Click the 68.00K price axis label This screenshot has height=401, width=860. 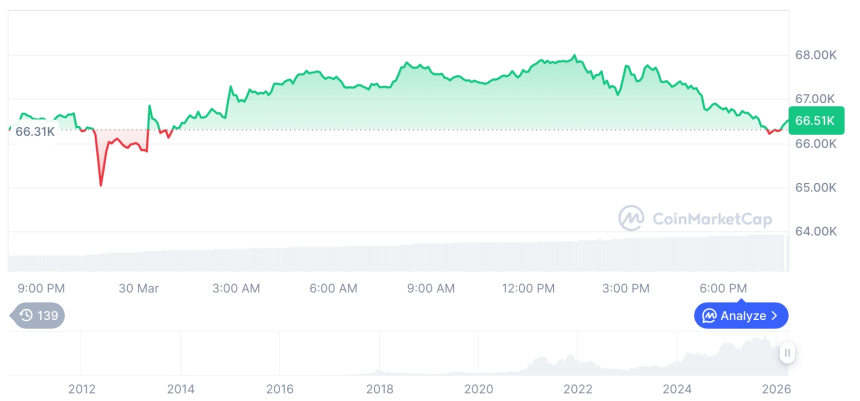pos(815,54)
